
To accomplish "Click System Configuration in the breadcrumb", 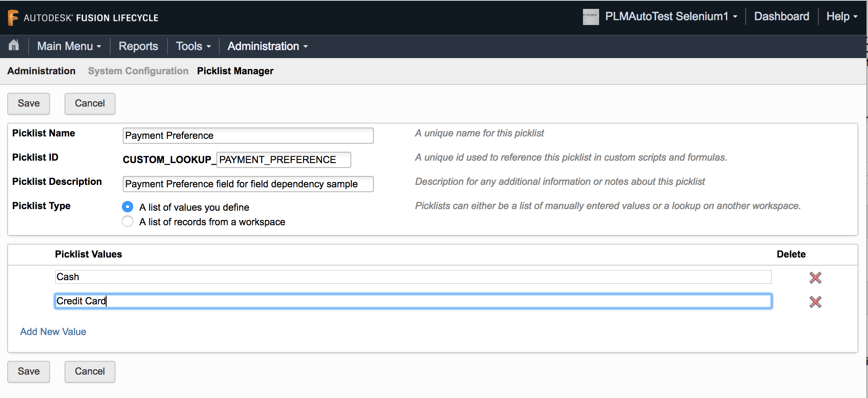I will pyautogui.click(x=138, y=71).
